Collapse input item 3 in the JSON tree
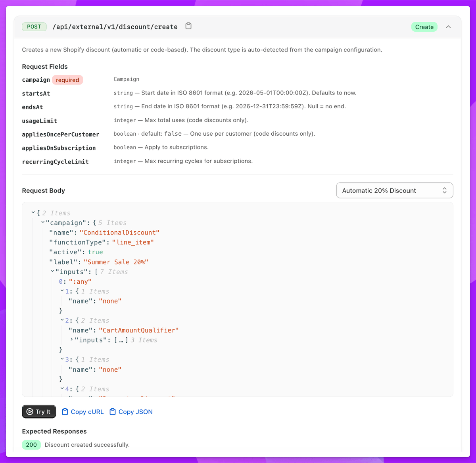Image resolution: width=476 pixels, height=463 pixels. click(62, 359)
